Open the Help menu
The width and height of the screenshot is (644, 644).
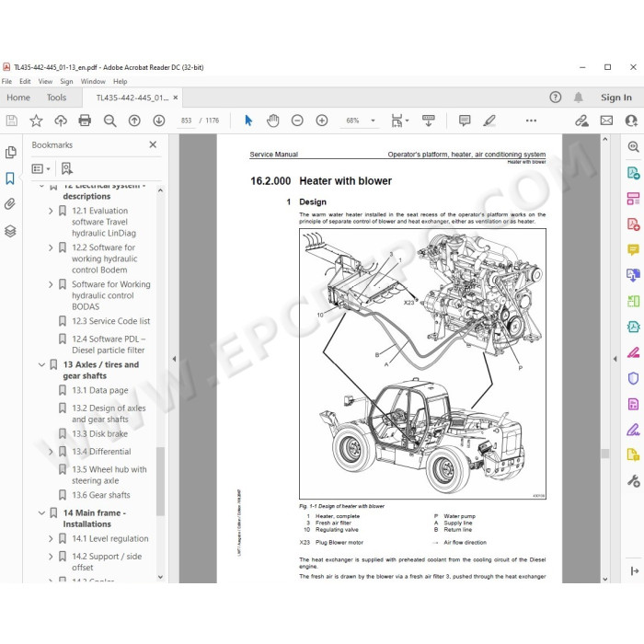(120, 81)
